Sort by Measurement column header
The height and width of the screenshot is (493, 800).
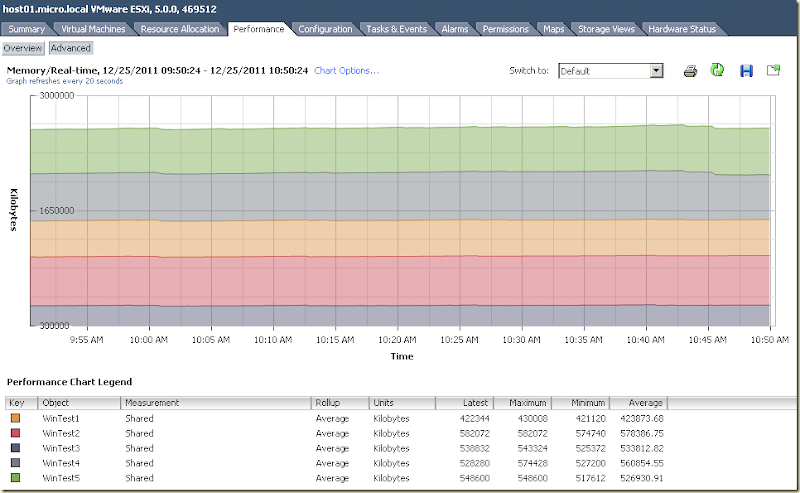[216, 403]
